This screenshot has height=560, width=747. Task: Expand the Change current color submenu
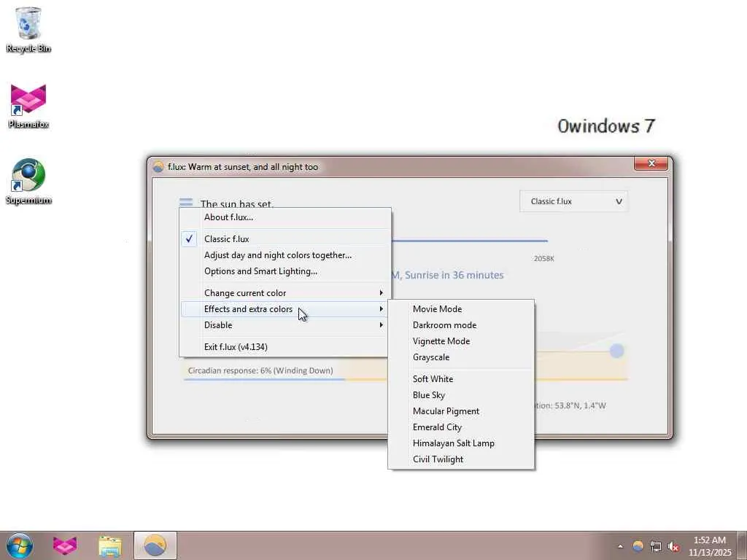point(286,293)
